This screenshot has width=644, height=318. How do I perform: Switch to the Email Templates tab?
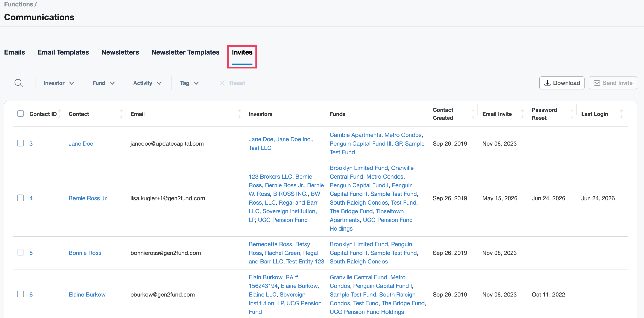tap(63, 52)
